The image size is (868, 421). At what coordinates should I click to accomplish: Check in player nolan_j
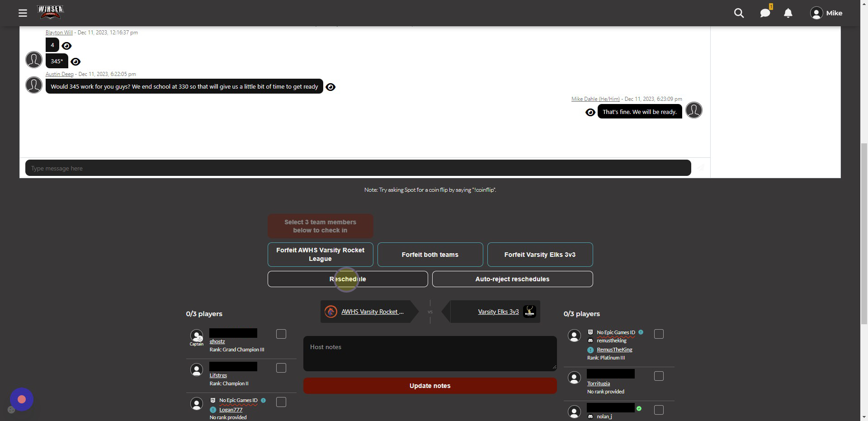(x=659, y=410)
